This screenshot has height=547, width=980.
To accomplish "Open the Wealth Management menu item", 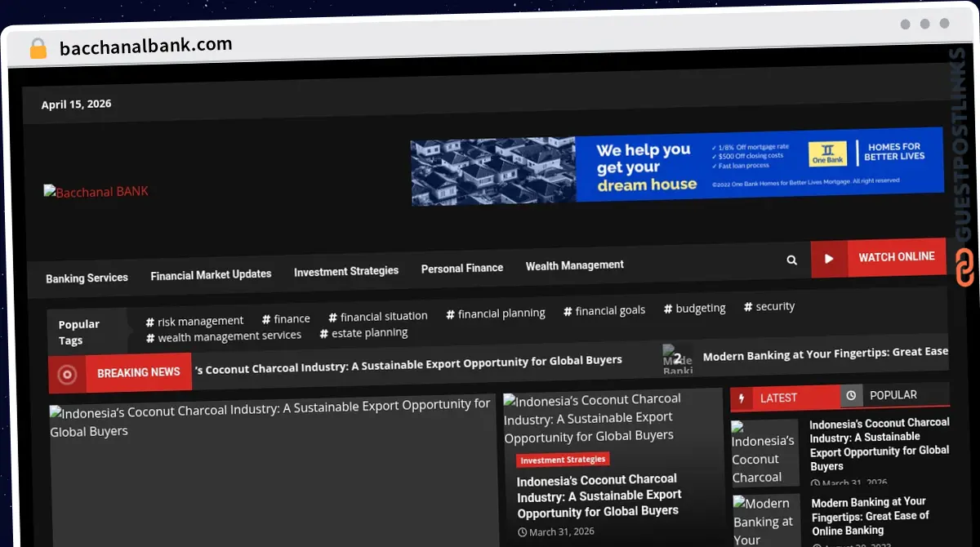I will click(575, 265).
